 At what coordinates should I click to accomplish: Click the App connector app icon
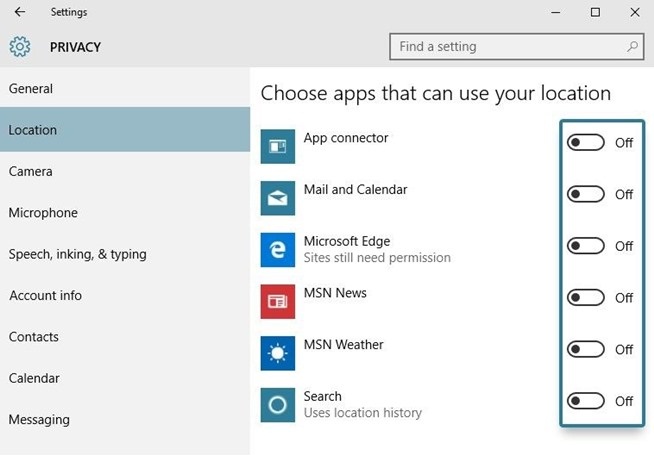click(277, 146)
